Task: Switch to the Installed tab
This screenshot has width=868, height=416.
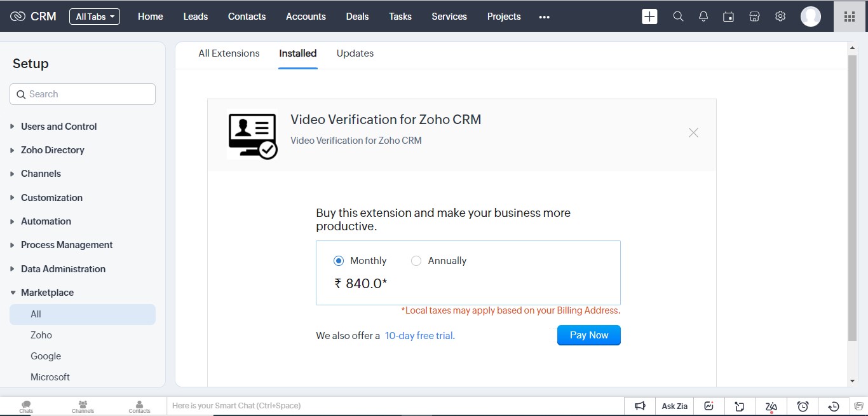Action: click(298, 53)
